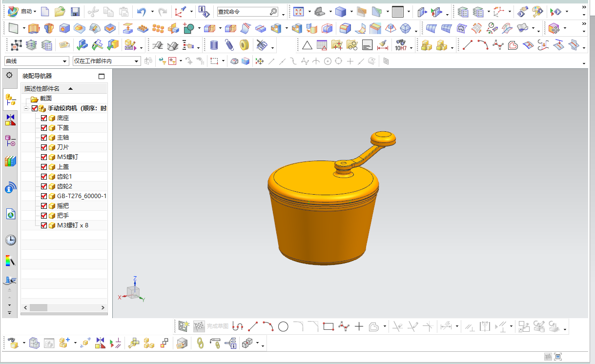Collapse the 手动绞肉机 assembly tree node
This screenshot has width=595, height=364.
coord(25,108)
